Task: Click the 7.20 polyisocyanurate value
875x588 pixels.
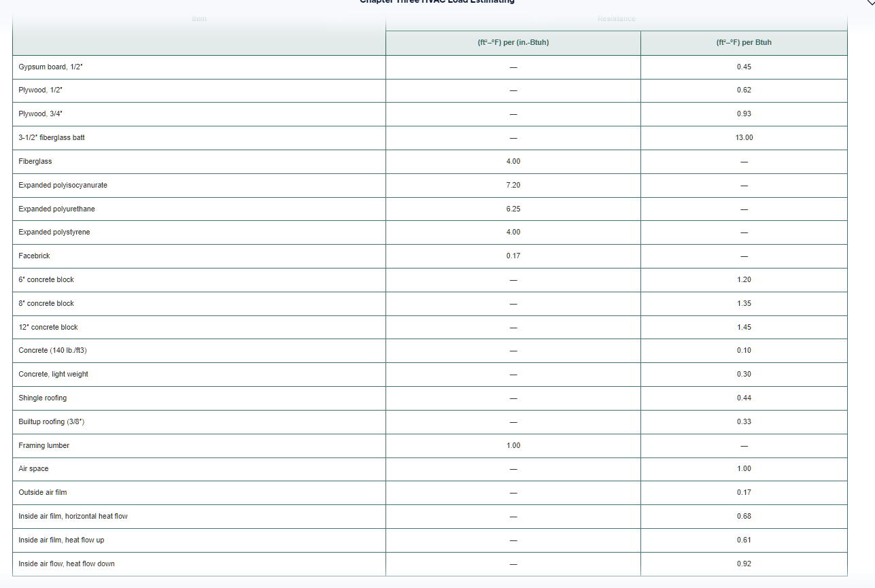Action: 513,185
